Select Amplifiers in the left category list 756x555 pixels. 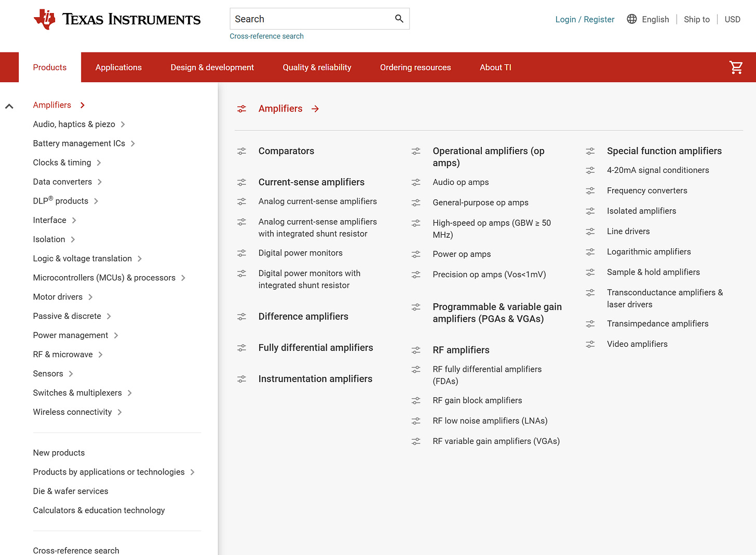[52, 105]
